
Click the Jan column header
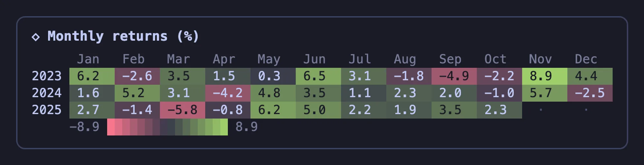pos(88,59)
